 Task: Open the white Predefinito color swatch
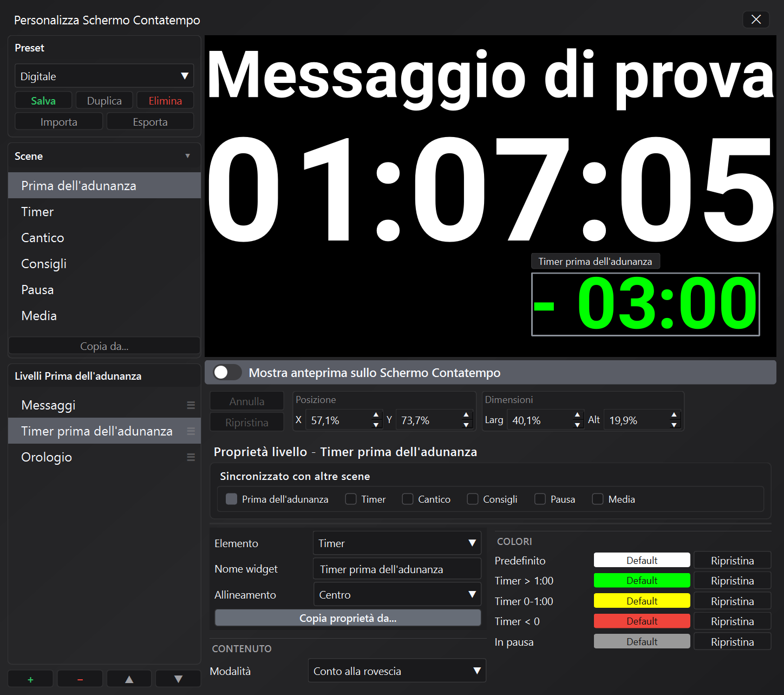tap(642, 560)
